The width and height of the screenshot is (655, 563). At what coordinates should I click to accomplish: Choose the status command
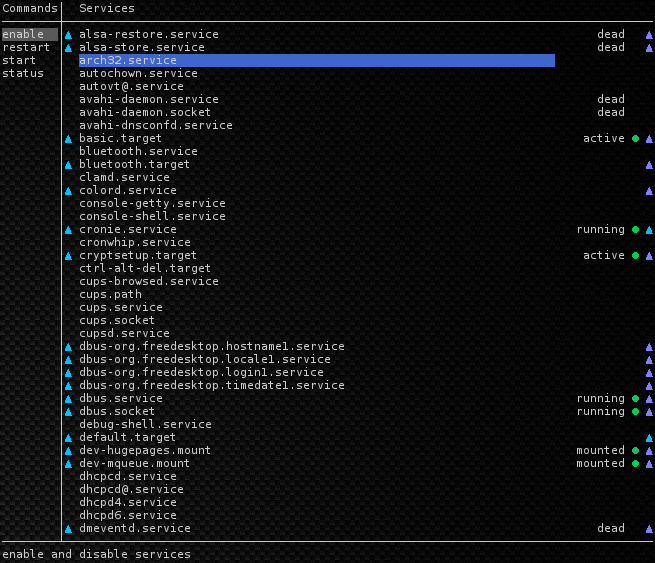(x=22, y=73)
